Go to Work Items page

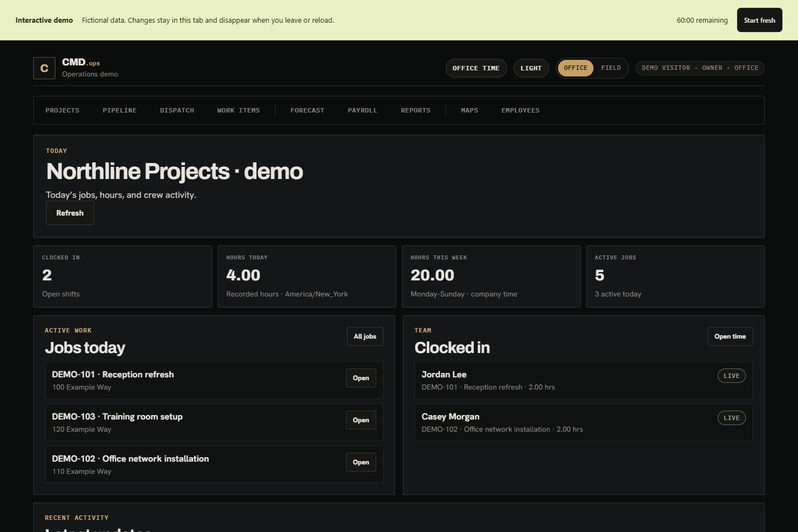point(238,110)
